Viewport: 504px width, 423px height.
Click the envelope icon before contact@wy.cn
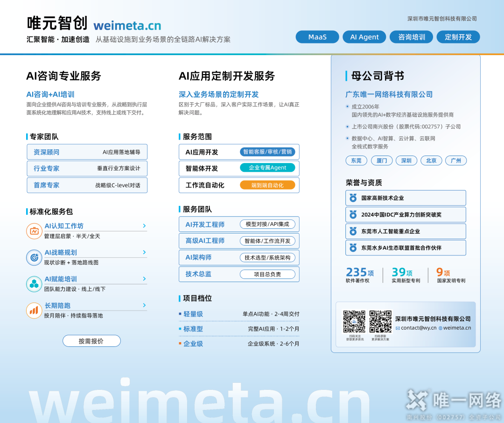pyautogui.click(x=398, y=328)
